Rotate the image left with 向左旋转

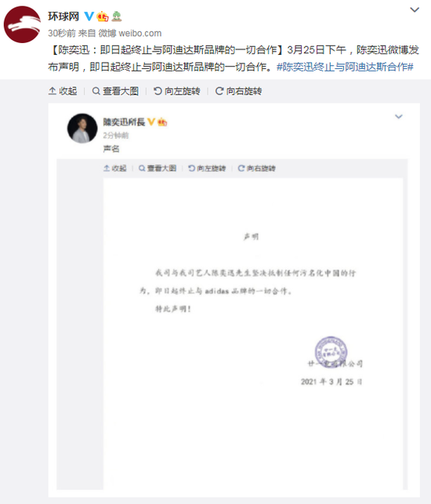coord(177,91)
